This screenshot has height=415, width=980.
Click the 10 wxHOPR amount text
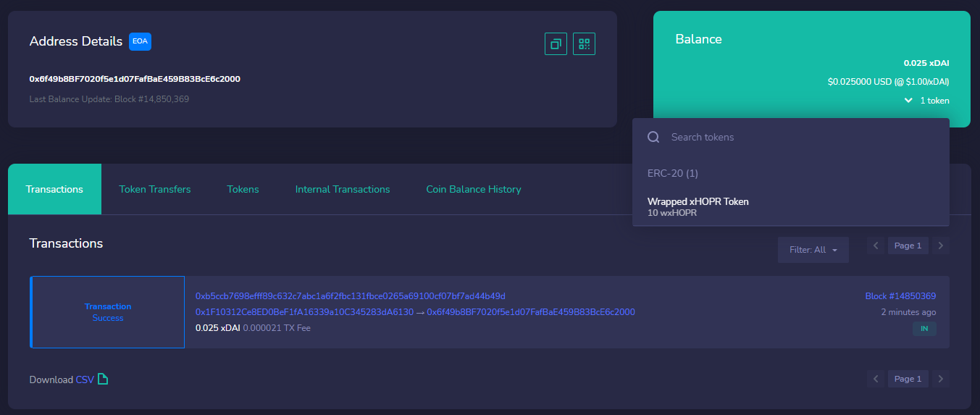tap(672, 213)
